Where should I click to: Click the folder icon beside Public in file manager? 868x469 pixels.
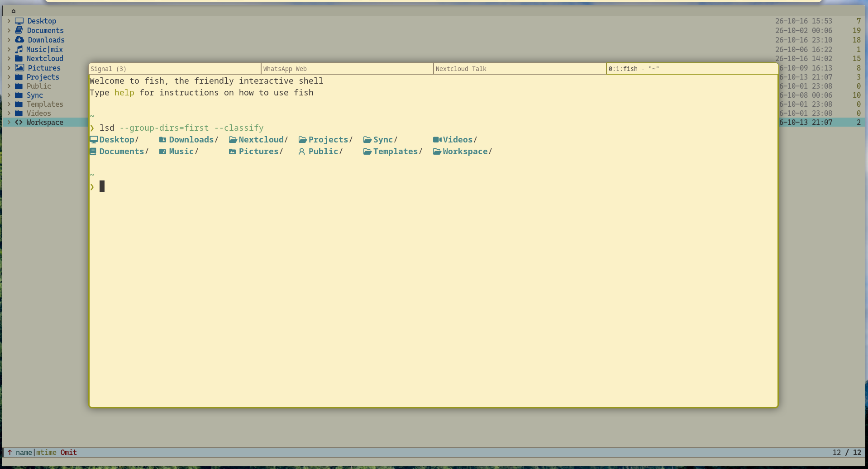19,86
